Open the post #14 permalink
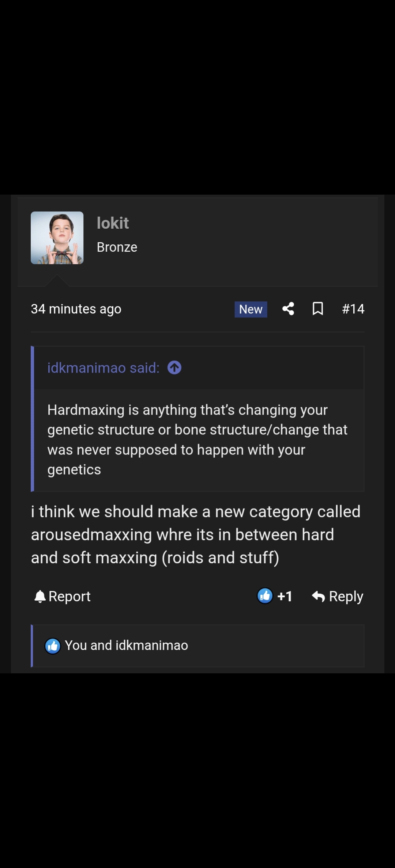395x868 pixels. click(353, 309)
